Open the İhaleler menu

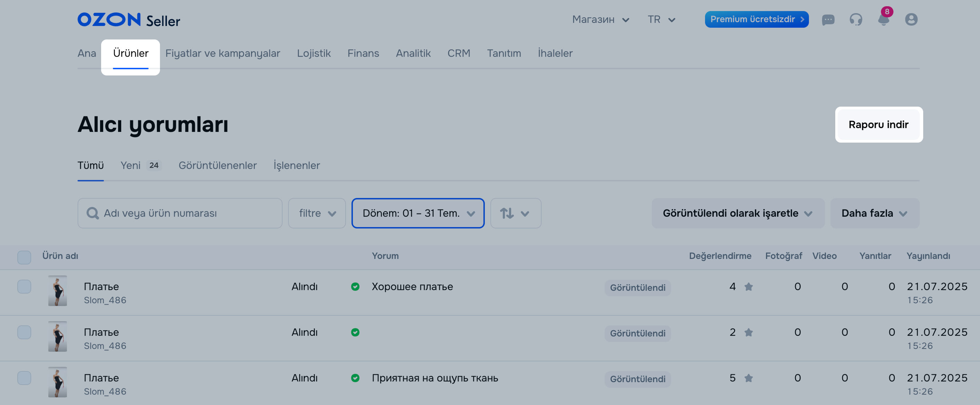tap(555, 53)
